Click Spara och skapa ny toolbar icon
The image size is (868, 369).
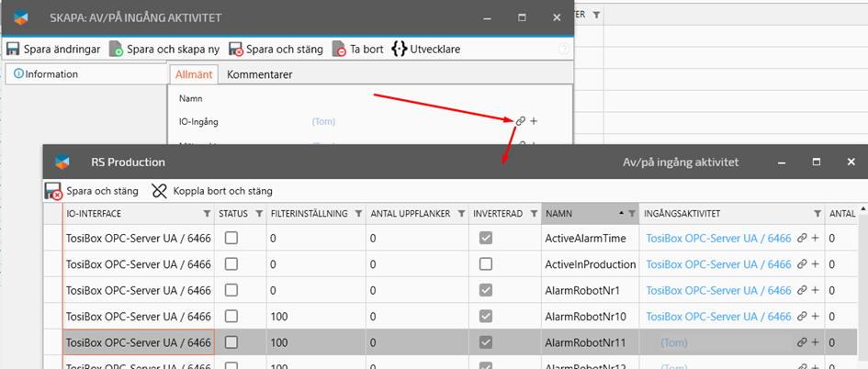pos(117,49)
